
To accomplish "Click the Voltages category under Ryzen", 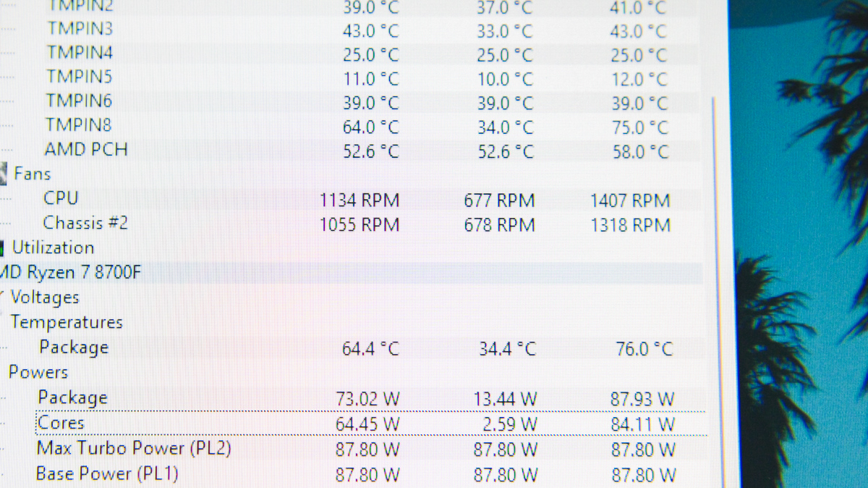I will pos(44,298).
